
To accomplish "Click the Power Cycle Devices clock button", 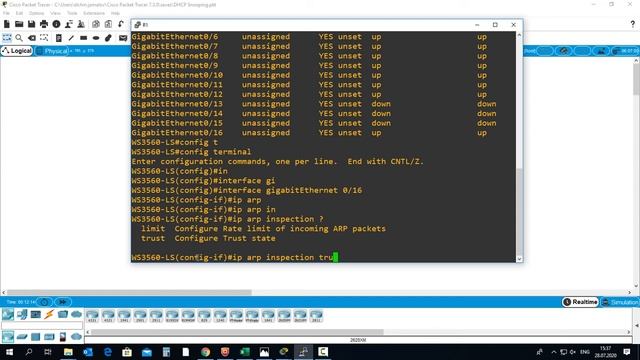I will pyautogui.click(x=44, y=302).
